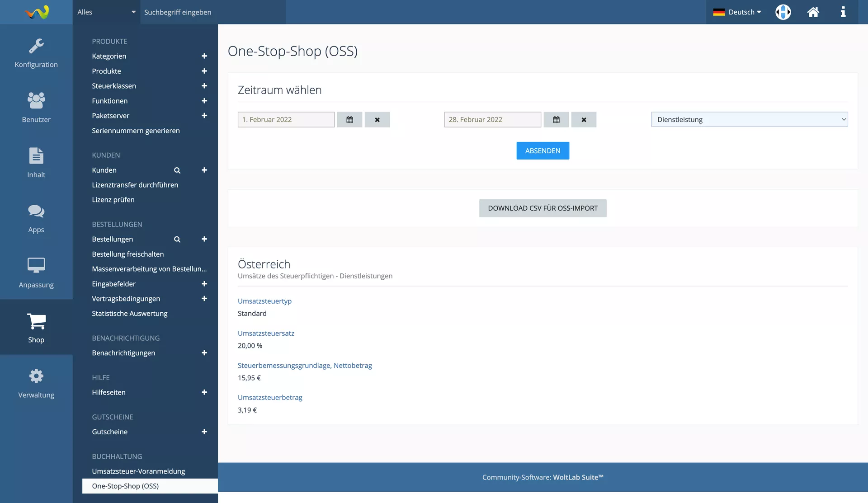Open the Dienstleistung dropdown
Viewport: 868px width, 503px height.
pos(749,120)
